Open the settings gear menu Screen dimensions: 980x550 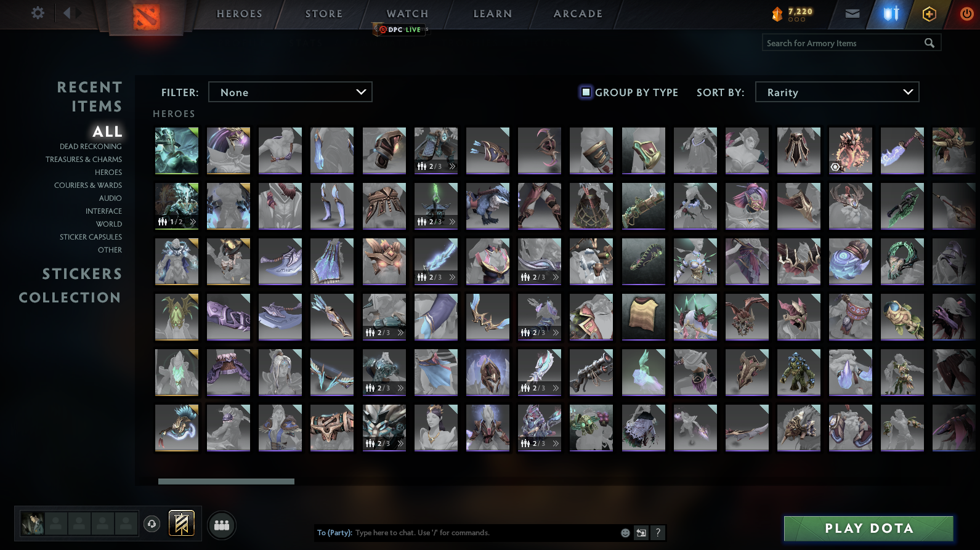38,13
